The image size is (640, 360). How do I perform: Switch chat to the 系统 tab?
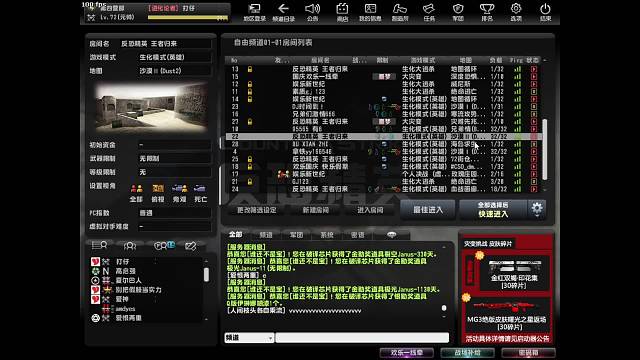(x=327, y=235)
